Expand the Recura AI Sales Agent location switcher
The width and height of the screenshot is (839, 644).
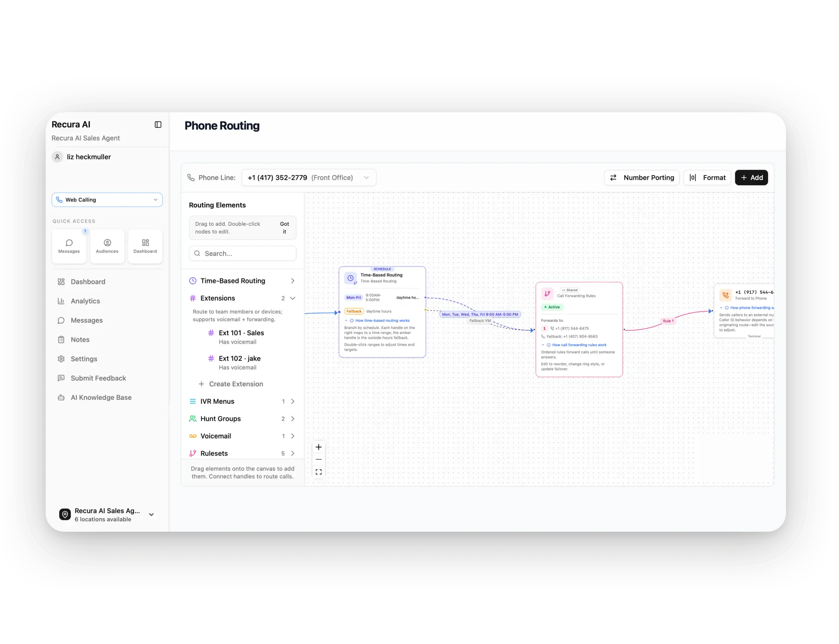(107, 514)
